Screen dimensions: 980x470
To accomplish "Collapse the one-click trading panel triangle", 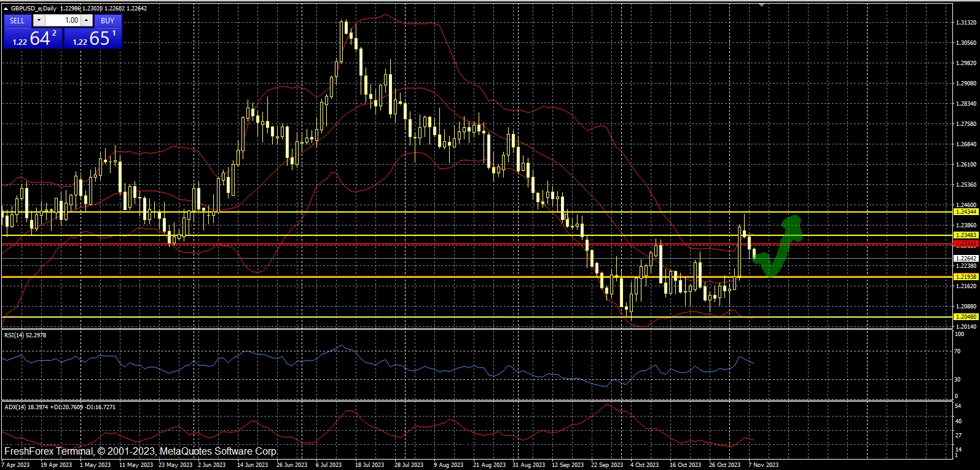I will [x=6, y=9].
